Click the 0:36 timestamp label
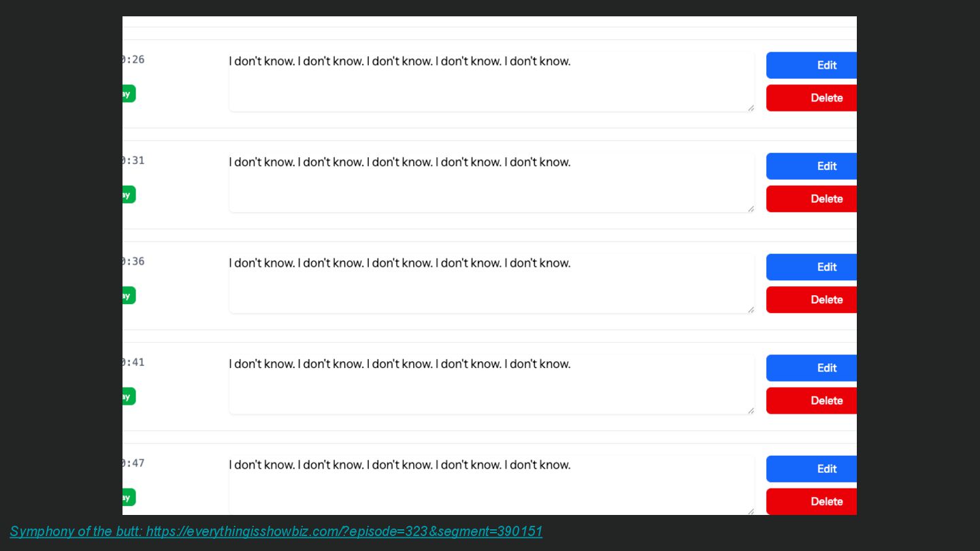This screenshot has height=551, width=980. pyautogui.click(x=133, y=261)
